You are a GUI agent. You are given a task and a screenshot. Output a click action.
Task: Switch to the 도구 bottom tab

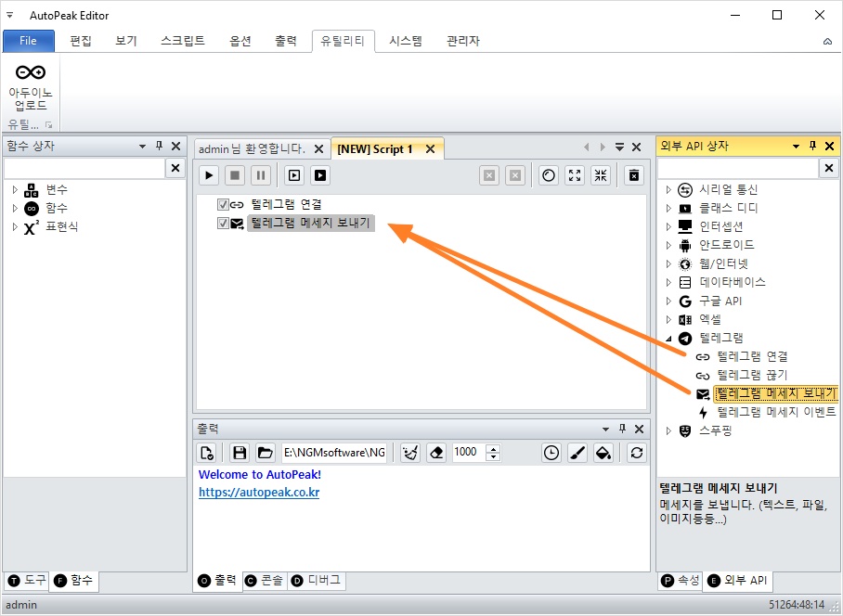[28, 580]
